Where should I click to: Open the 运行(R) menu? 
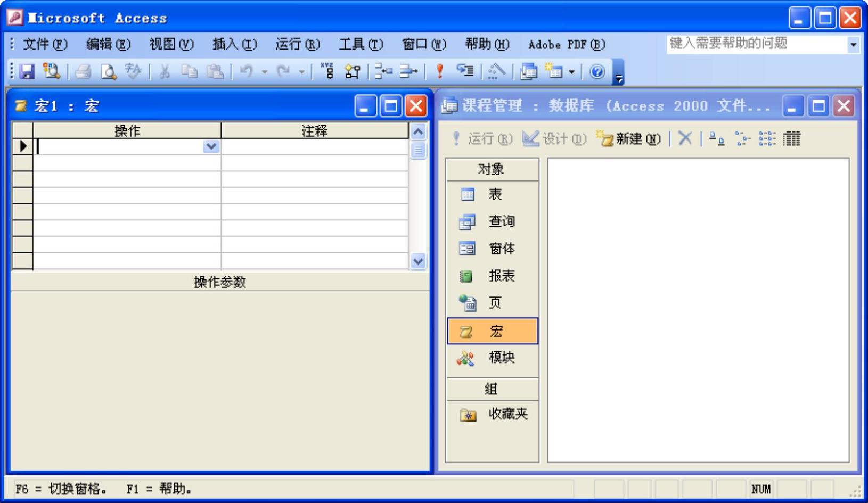point(298,44)
